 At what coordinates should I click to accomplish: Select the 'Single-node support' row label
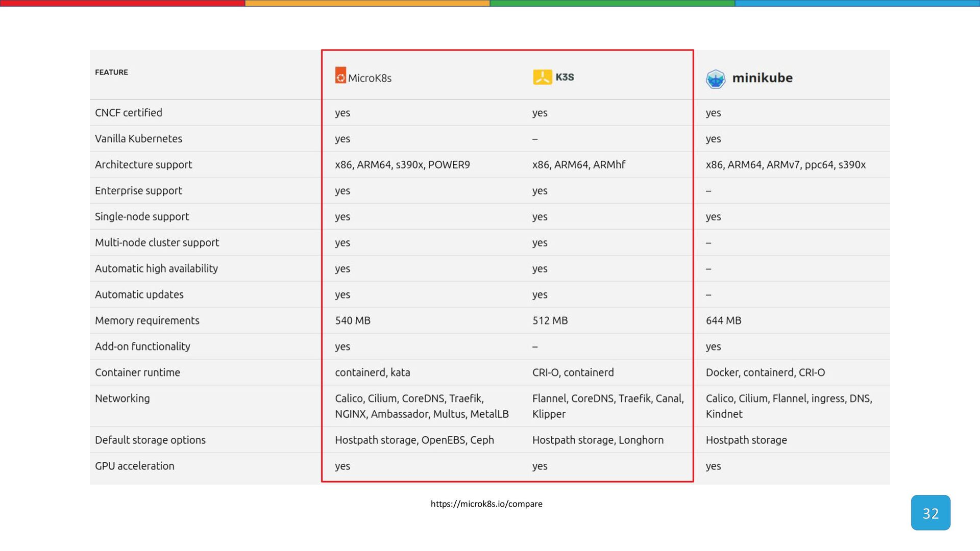pyautogui.click(x=142, y=217)
